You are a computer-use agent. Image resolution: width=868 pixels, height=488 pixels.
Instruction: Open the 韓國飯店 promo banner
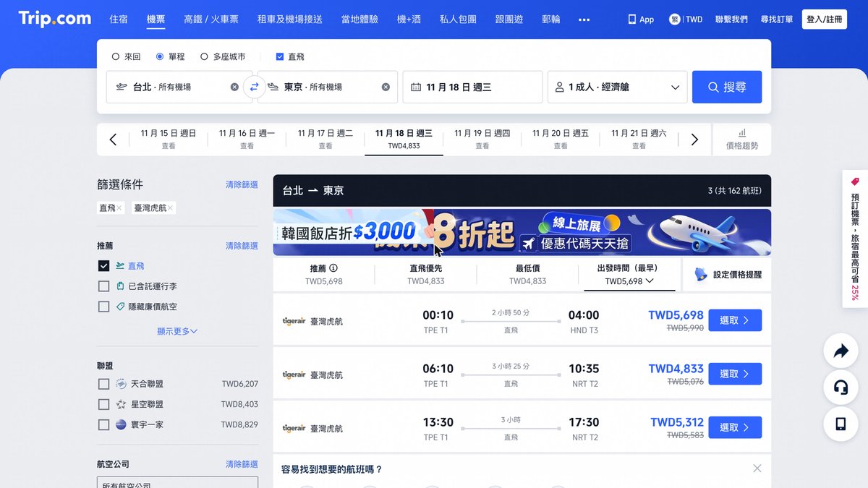(522, 232)
